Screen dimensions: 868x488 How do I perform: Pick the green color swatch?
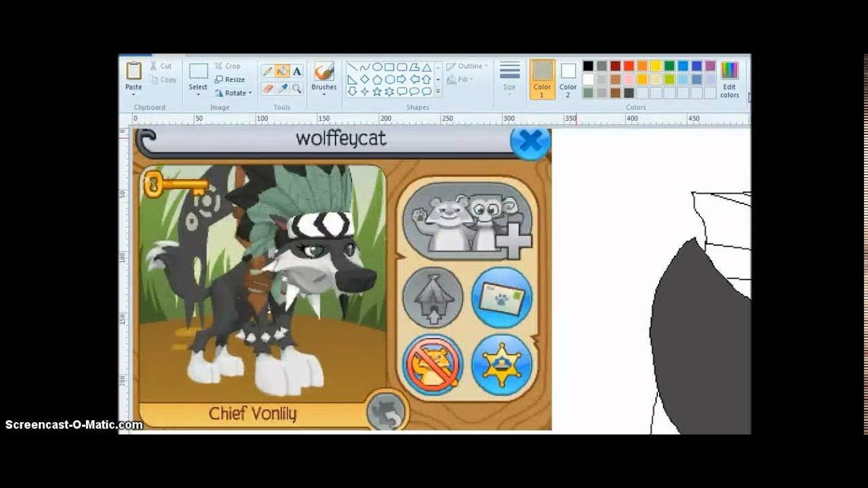[669, 66]
